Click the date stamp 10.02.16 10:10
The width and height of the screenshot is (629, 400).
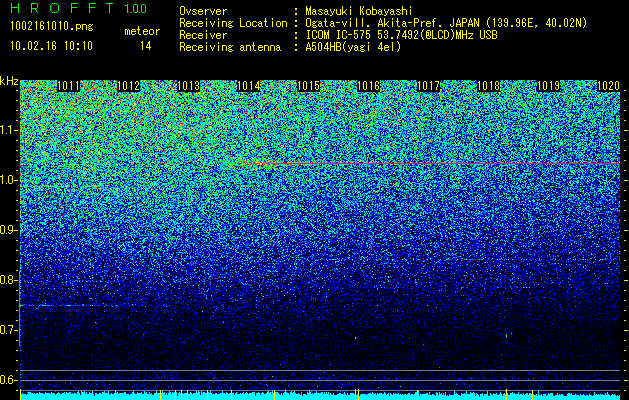[x=51, y=46]
